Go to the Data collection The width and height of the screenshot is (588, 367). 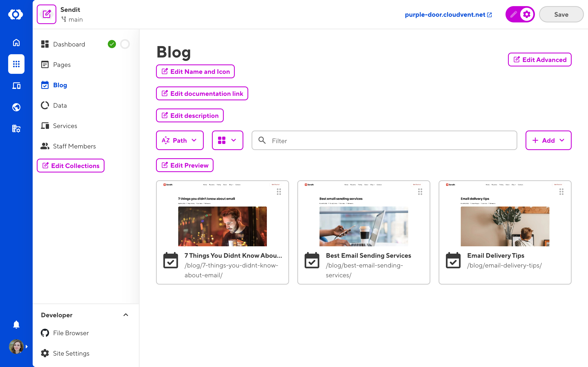tap(60, 105)
